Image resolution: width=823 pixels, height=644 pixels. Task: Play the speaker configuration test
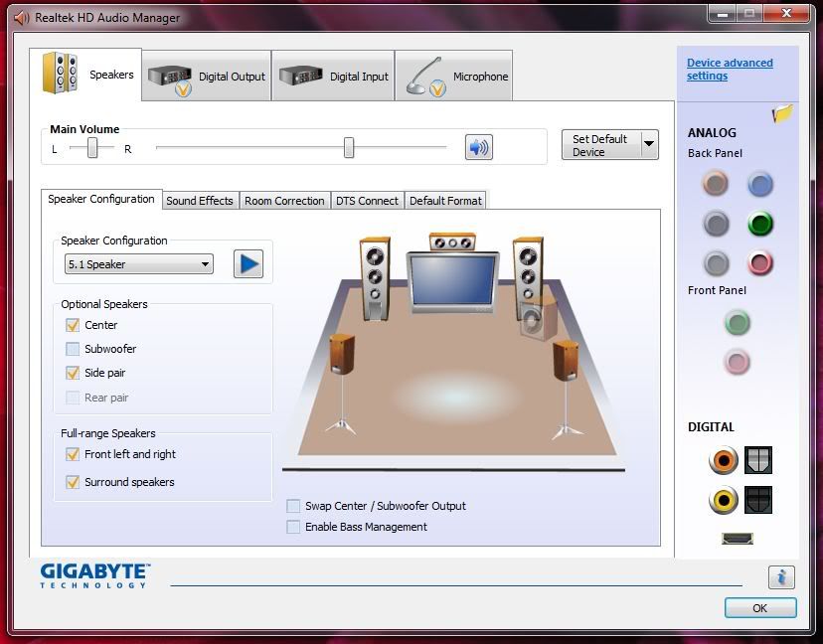coord(248,263)
